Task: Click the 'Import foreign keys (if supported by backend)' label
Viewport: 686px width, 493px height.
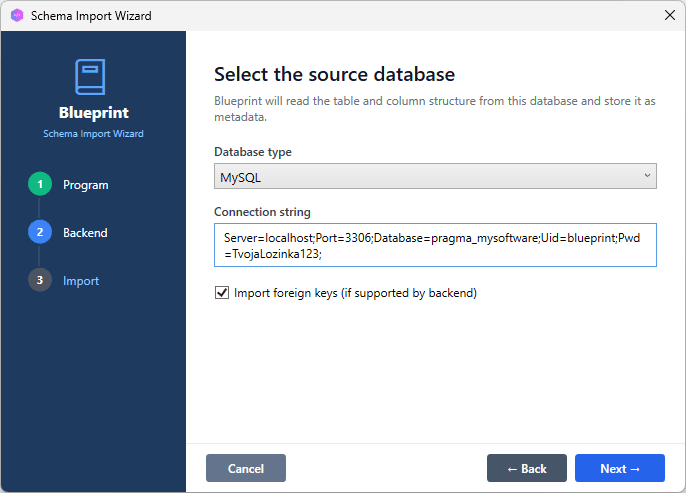Action: tap(355, 293)
